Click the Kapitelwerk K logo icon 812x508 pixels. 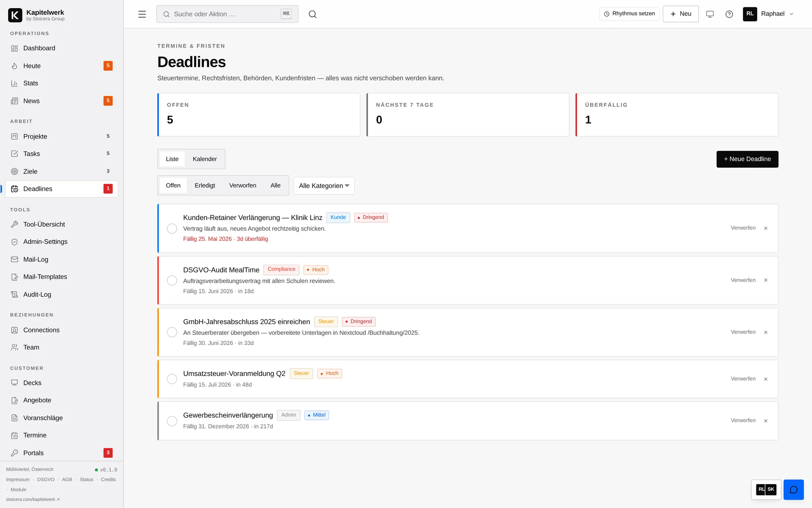[15, 15]
